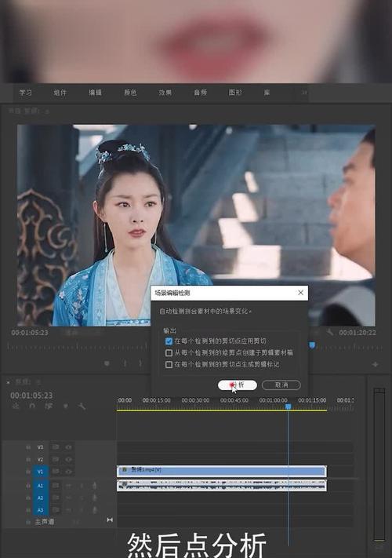Image resolution: width=392 pixels, height=558 pixels.
Task: Click the timeline Add Marker icon
Action: pos(65,406)
